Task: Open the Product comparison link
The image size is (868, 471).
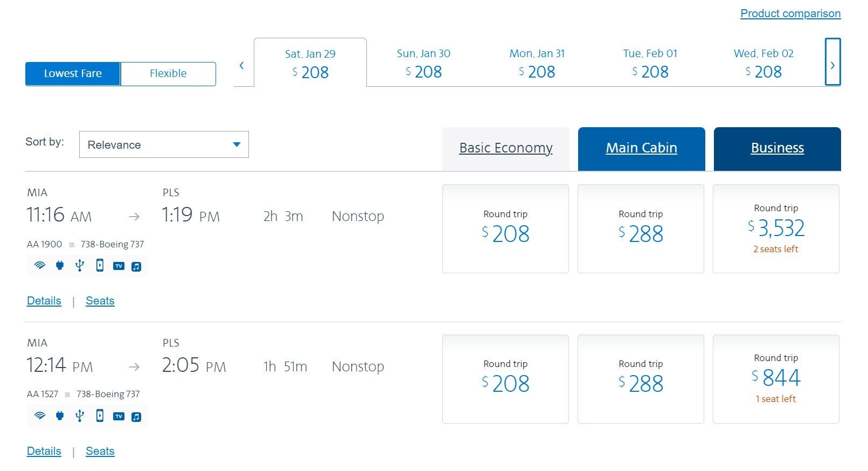Action: [790, 13]
